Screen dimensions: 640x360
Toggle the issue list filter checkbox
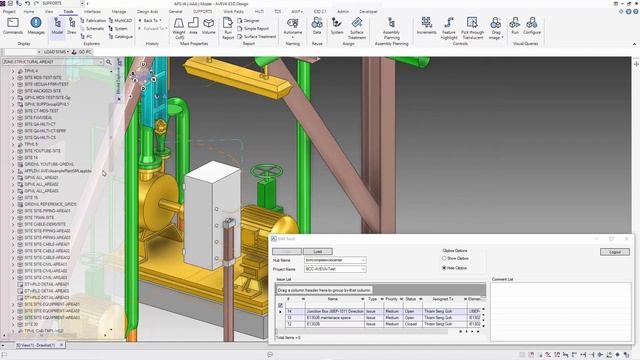coord(280,305)
